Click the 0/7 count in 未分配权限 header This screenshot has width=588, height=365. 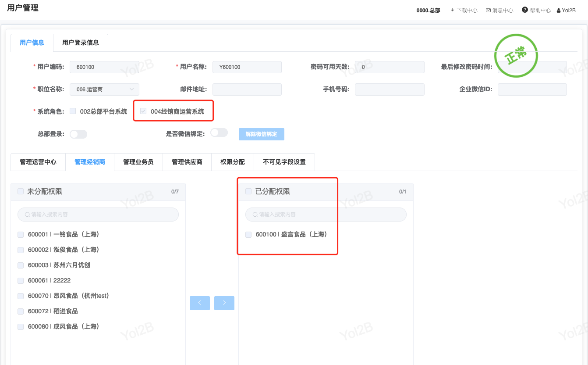point(175,192)
